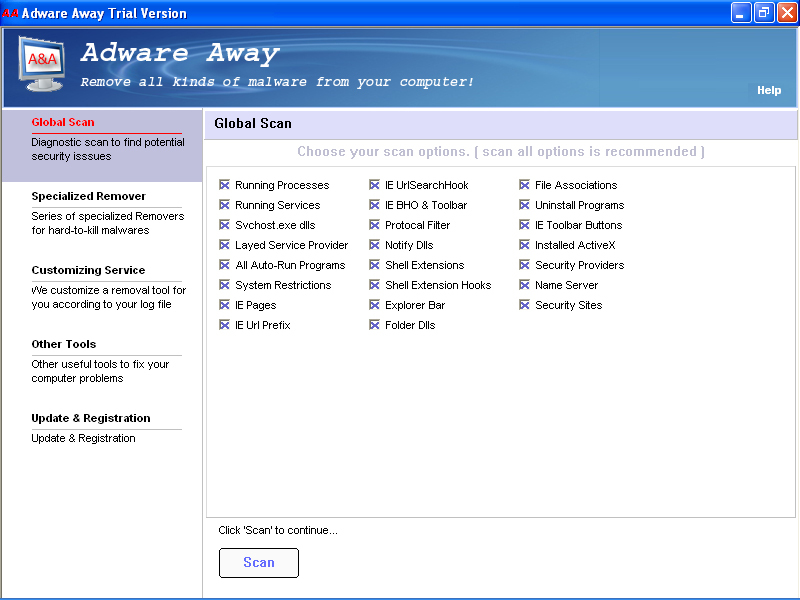The height and width of the screenshot is (600, 800).
Task: Disable the IE Url Prefix option
Action: click(x=224, y=324)
